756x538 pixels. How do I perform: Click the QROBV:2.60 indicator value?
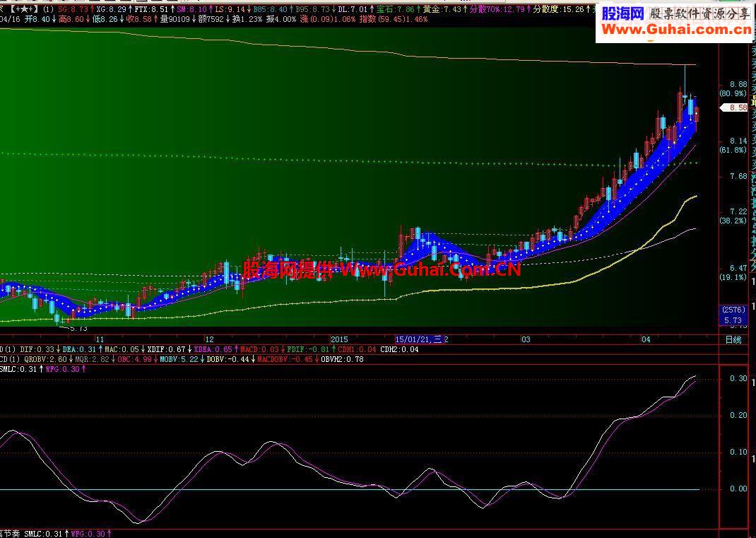pos(45,359)
